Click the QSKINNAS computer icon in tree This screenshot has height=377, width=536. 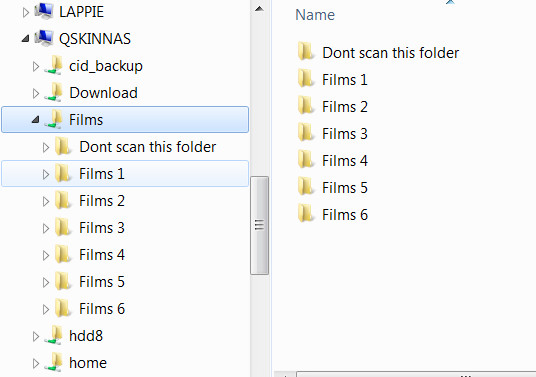(44, 38)
